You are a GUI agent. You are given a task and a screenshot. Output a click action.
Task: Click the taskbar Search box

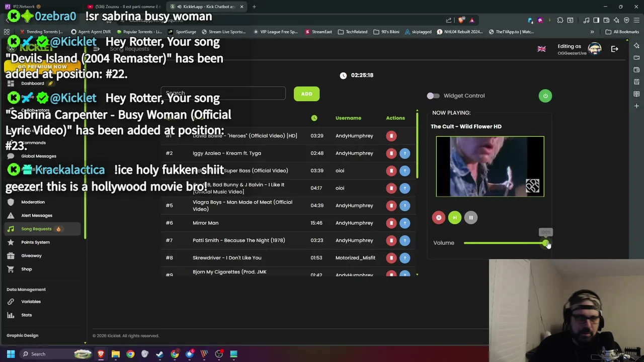pos(56,354)
